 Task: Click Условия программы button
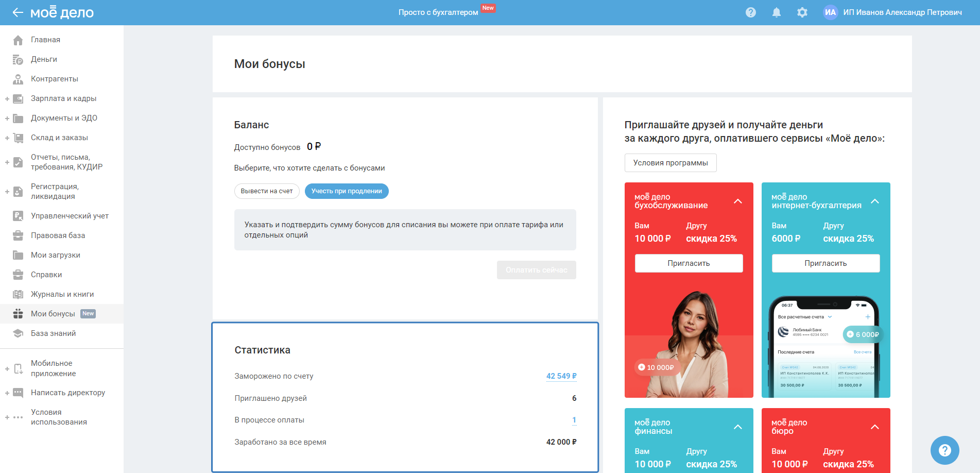click(x=670, y=163)
